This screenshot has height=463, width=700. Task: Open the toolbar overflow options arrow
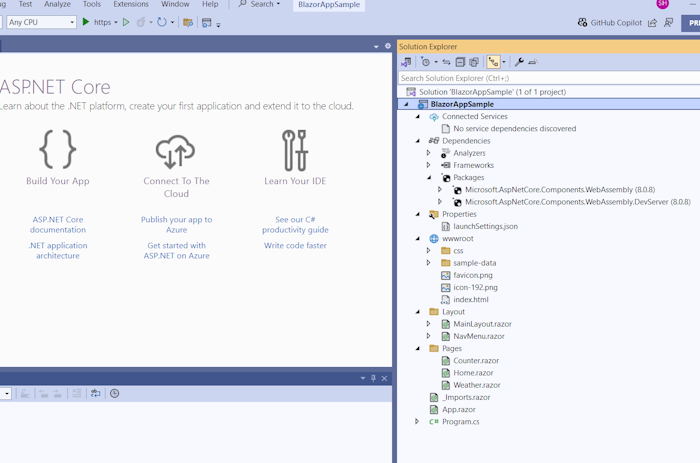click(218, 25)
